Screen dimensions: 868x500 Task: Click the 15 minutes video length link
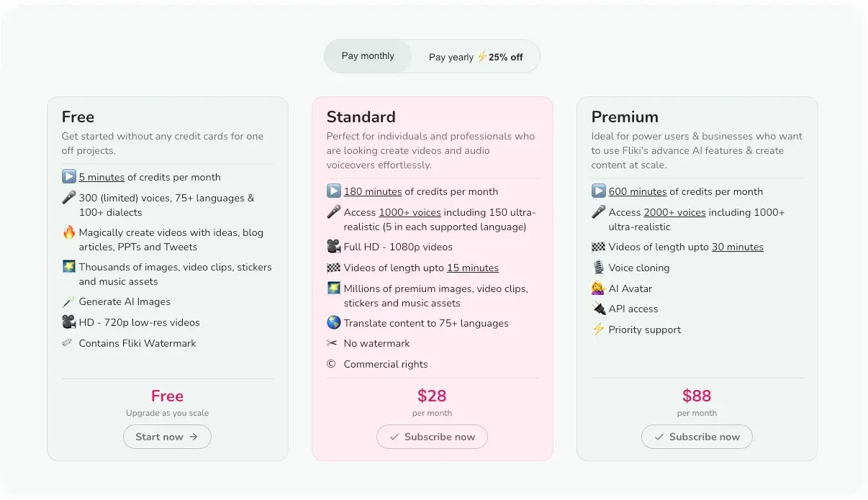[473, 268]
